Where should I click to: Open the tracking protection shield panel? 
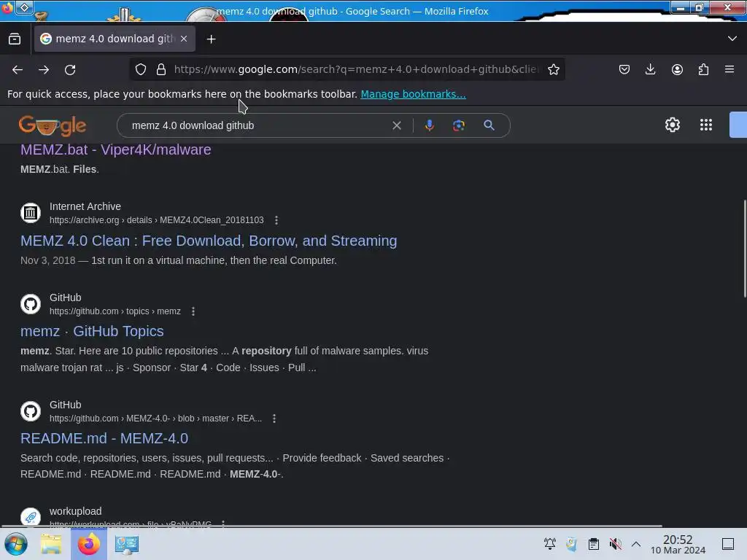pos(141,69)
